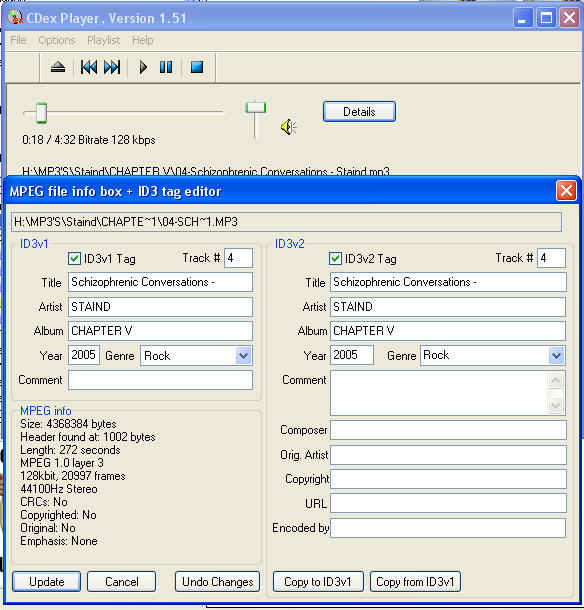Expand the ID3v1 Genre dropdown
Image resolution: width=584 pixels, height=610 pixels.
point(244,356)
